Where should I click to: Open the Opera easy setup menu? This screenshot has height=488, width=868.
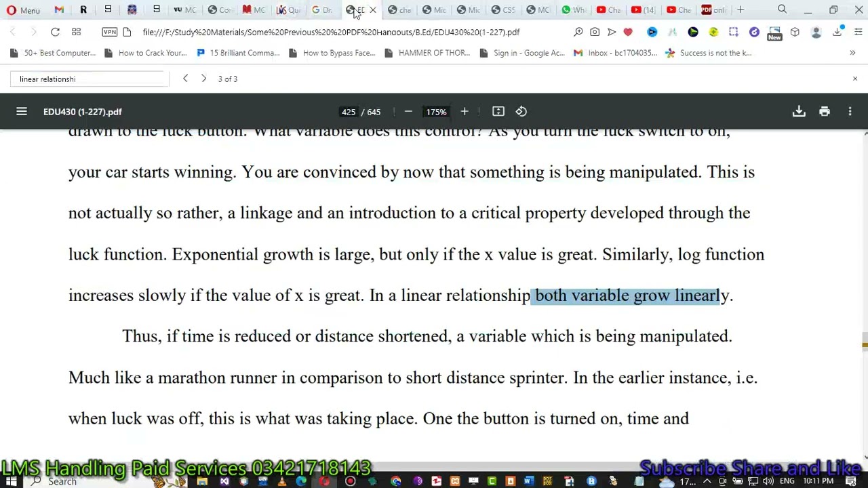click(858, 32)
